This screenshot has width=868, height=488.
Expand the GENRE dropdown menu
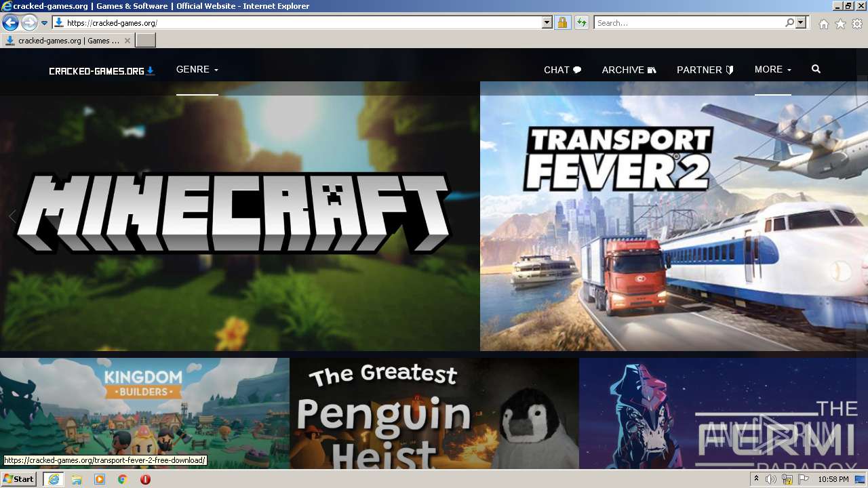click(x=197, y=70)
